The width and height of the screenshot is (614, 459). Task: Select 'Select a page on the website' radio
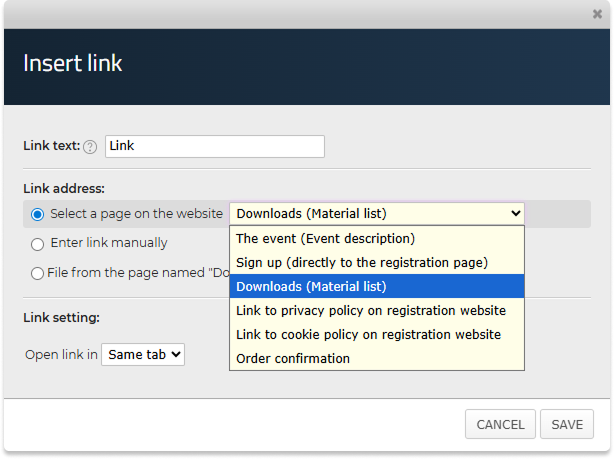[38, 214]
